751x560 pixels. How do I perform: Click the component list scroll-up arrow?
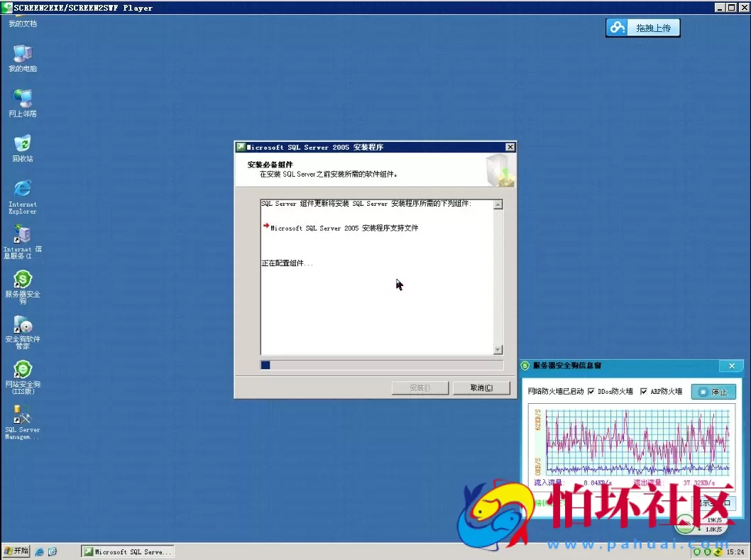(498, 205)
